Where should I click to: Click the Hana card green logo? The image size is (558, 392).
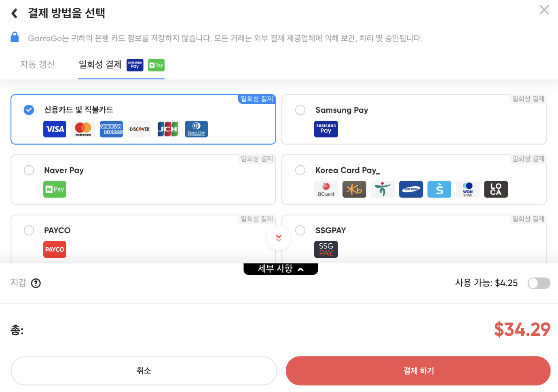pos(383,189)
